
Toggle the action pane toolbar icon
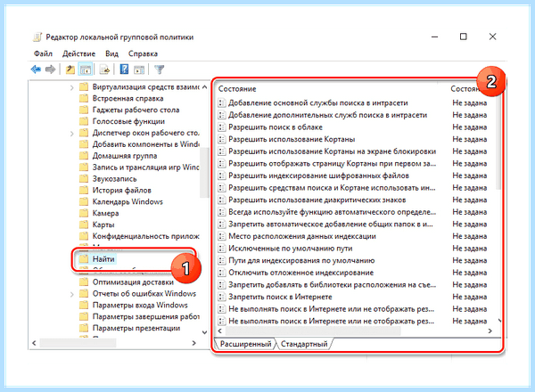coord(139,69)
